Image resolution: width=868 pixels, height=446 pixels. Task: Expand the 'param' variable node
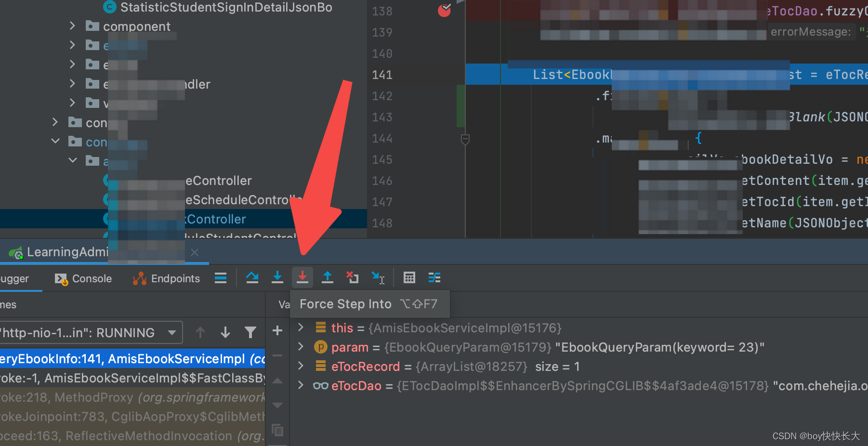click(301, 347)
